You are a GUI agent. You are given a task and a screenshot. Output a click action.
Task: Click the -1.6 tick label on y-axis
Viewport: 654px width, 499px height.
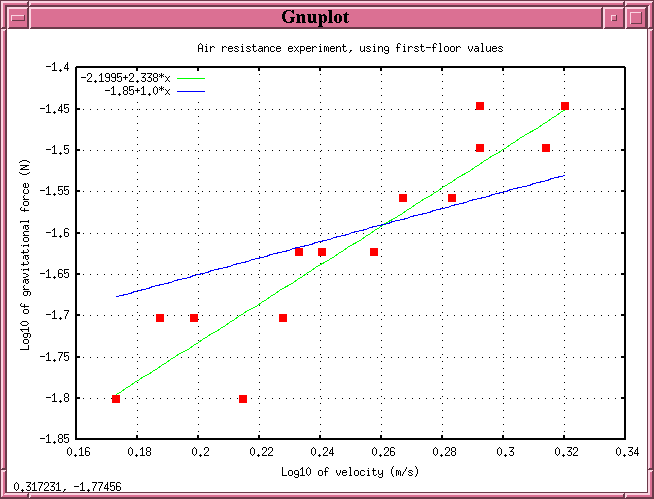tap(53, 232)
